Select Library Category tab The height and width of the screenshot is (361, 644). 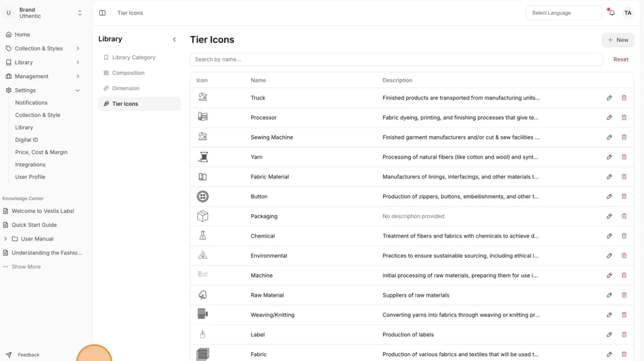[139, 57]
